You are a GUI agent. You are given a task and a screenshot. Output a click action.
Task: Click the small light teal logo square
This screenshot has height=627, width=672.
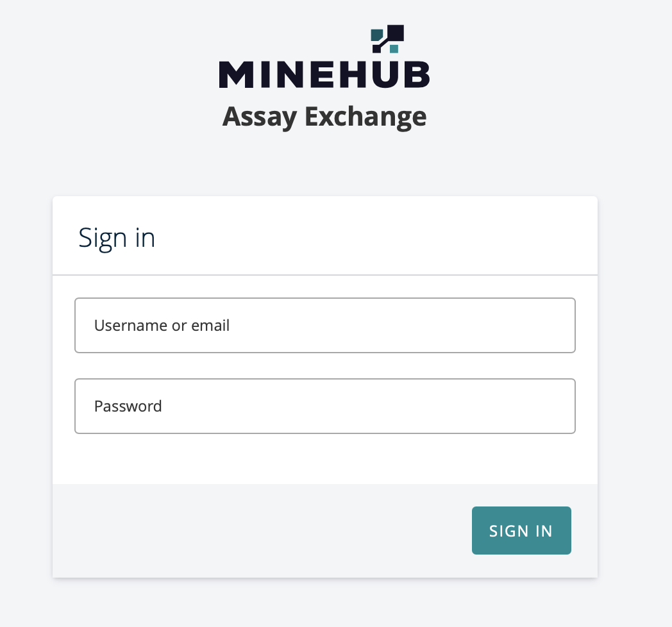[394, 49]
